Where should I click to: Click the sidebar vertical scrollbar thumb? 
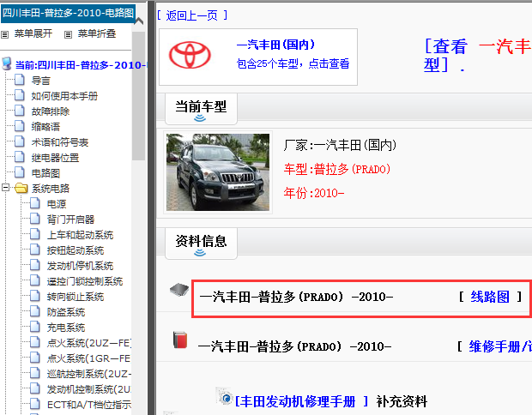pyautogui.click(x=138, y=96)
